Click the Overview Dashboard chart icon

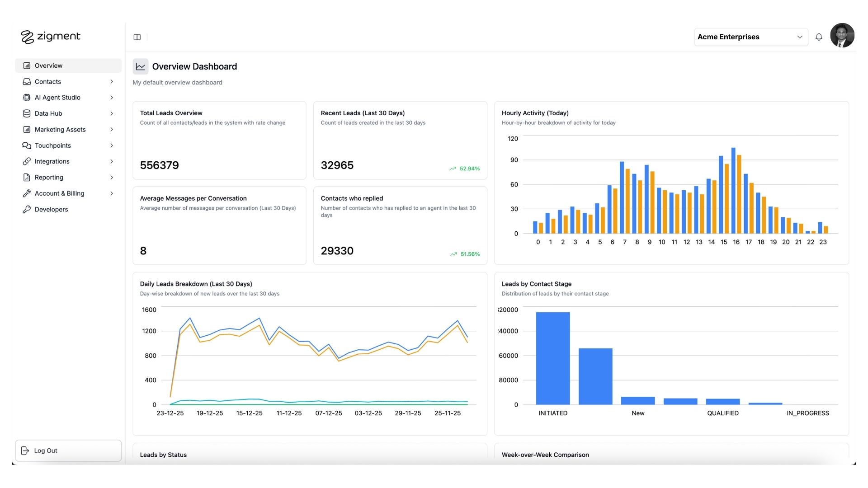[x=141, y=66]
